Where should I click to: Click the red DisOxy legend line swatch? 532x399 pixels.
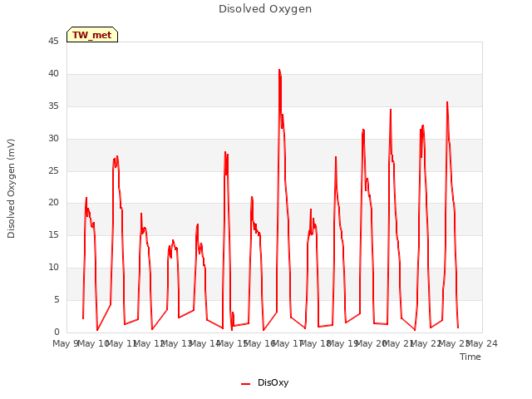click(x=246, y=384)
